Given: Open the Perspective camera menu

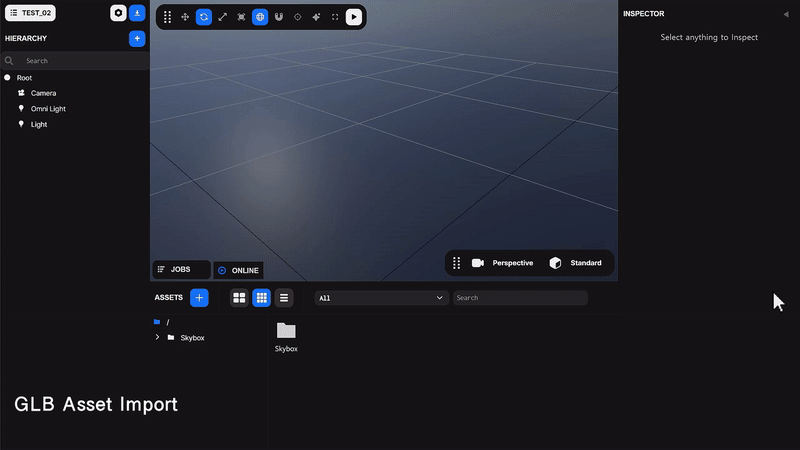Looking at the screenshot, I should (x=502, y=263).
